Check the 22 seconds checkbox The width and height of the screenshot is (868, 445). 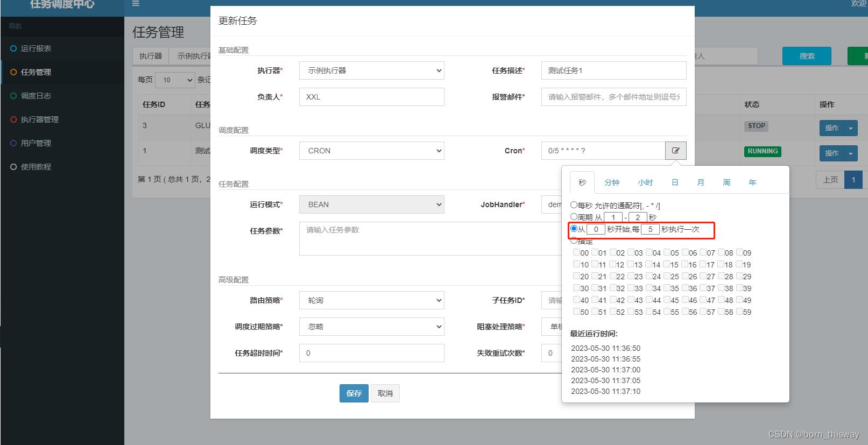tap(612, 276)
